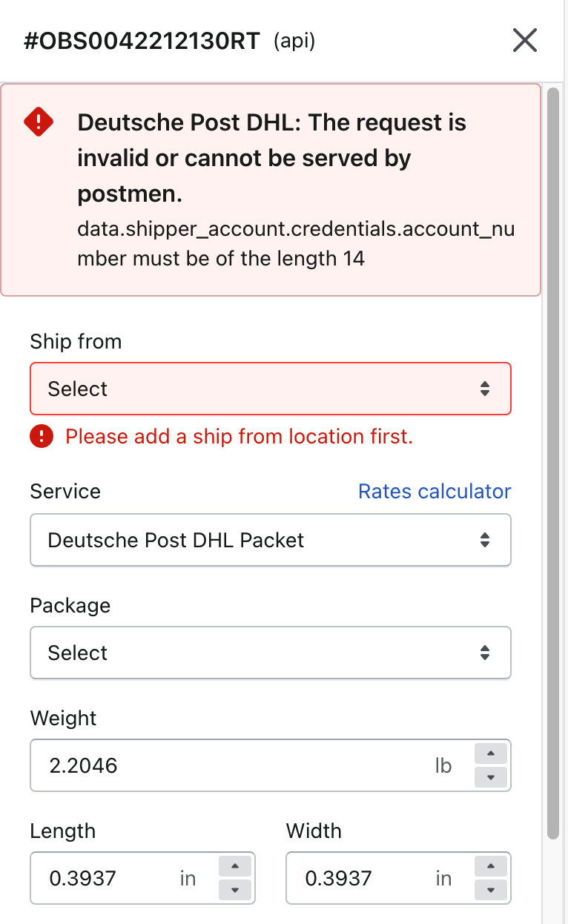The height and width of the screenshot is (924, 568).
Task: Increase weight with the up stepper arrow
Action: tap(490, 754)
